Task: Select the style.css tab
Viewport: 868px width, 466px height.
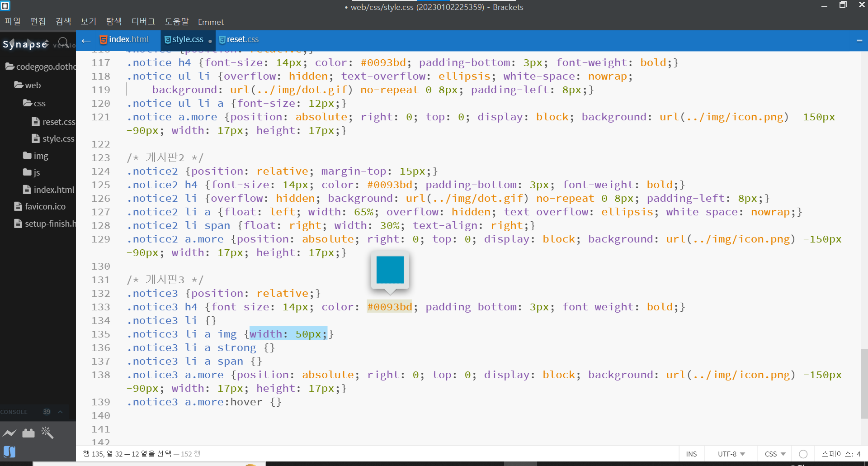Action: tap(188, 40)
